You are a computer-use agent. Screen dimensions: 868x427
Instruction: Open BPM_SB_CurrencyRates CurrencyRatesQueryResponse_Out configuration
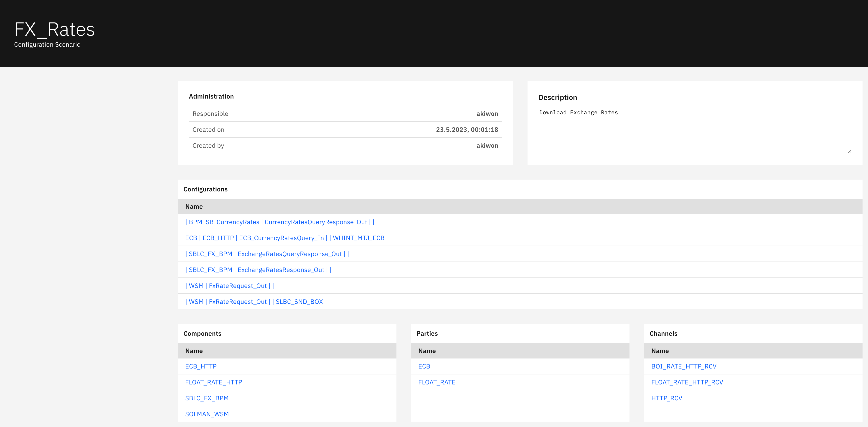click(279, 222)
